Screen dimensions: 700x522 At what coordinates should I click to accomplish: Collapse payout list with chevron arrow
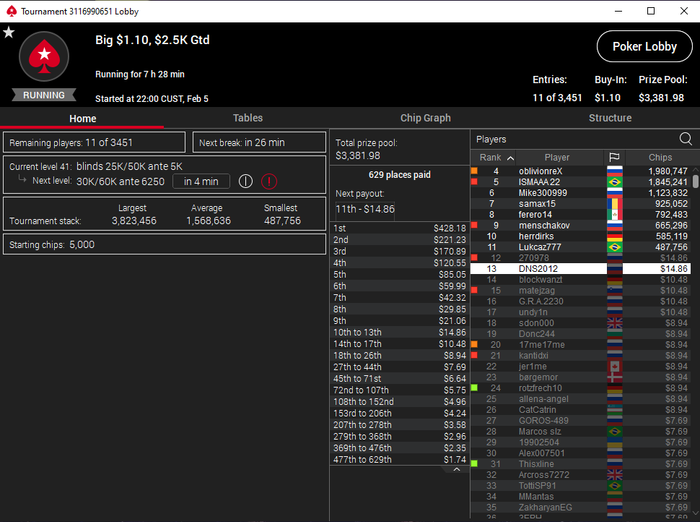(456, 469)
